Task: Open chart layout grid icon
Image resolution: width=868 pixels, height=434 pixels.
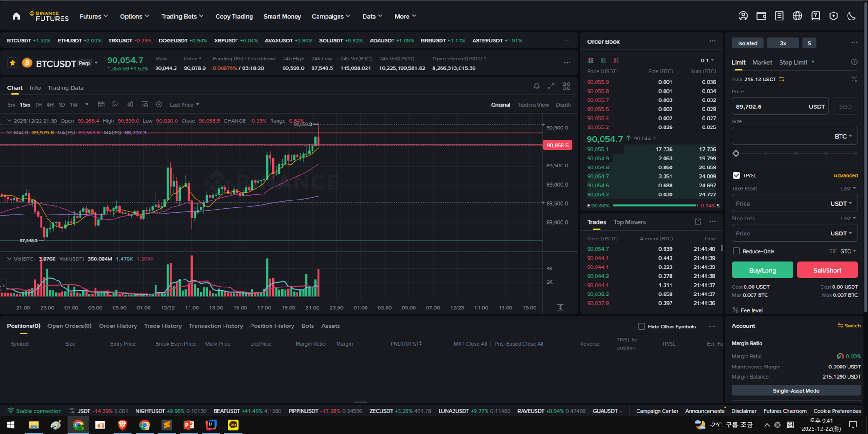Action: click(x=566, y=86)
